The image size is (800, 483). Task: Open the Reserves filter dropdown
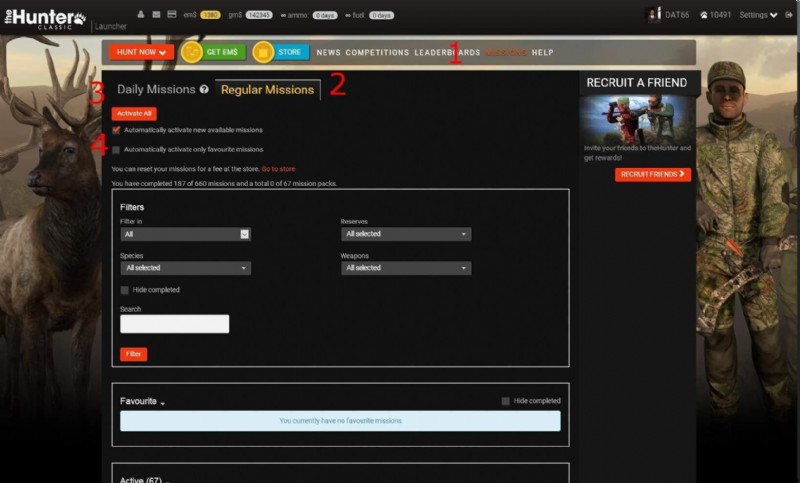point(405,234)
